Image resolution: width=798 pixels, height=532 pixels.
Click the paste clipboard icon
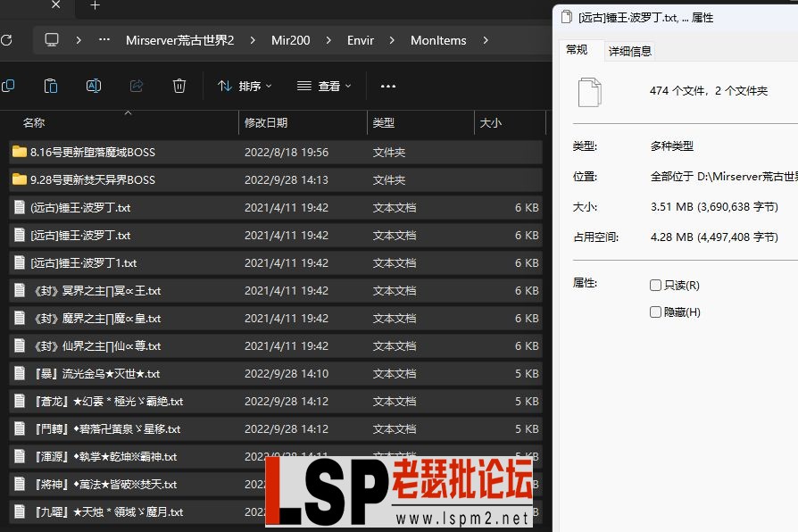tap(51, 86)
